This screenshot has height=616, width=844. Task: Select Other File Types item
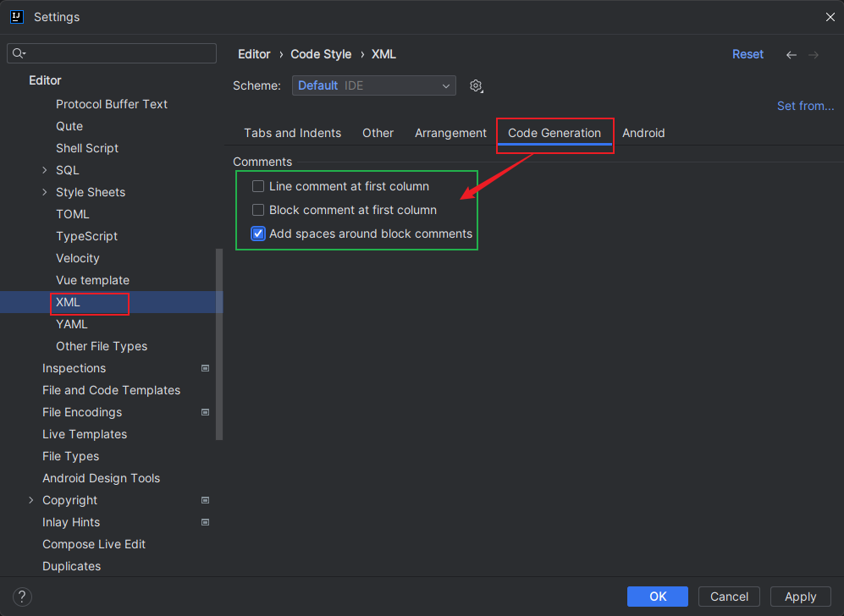click(x=102, y=346)
